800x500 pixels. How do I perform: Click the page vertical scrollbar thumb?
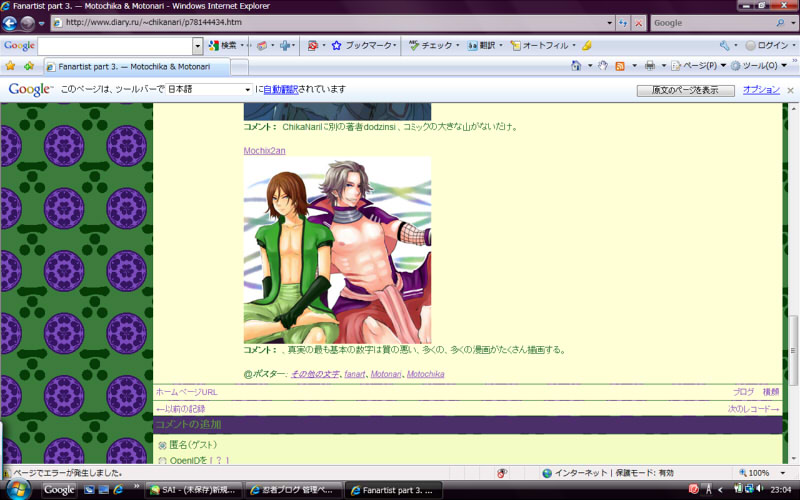pyautogui.click(x=793, y=351)
